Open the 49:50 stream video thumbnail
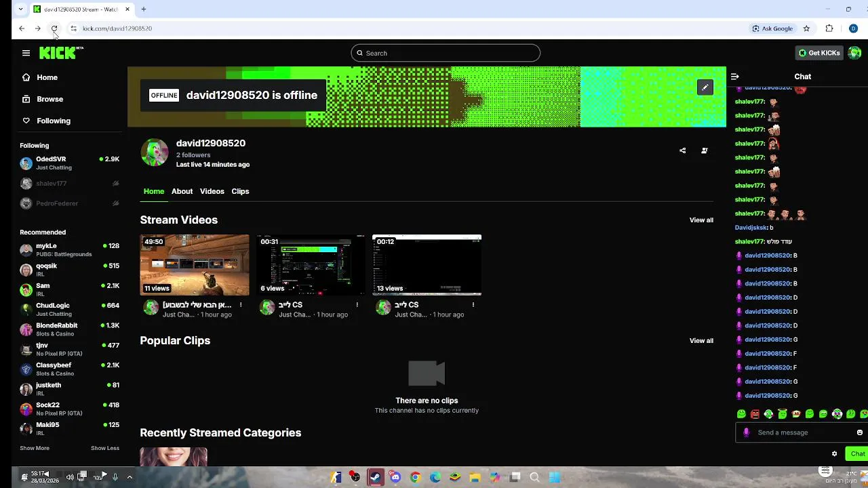This screenshot has width=868, height=488. 195,265
